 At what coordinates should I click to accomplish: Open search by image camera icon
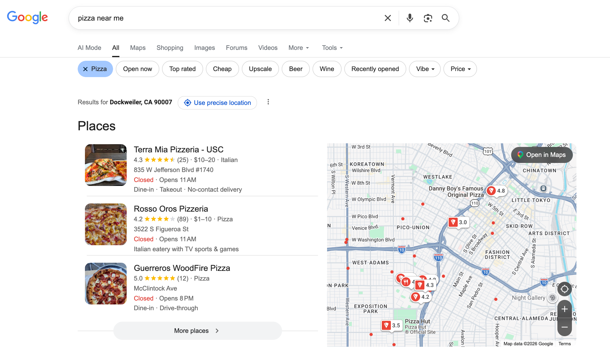click(x=428, y=18)
